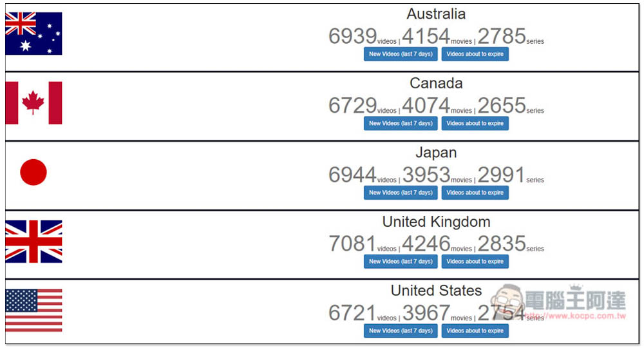
Task: Open Canada's Videos about to expire
Action: tap(475, 123)
